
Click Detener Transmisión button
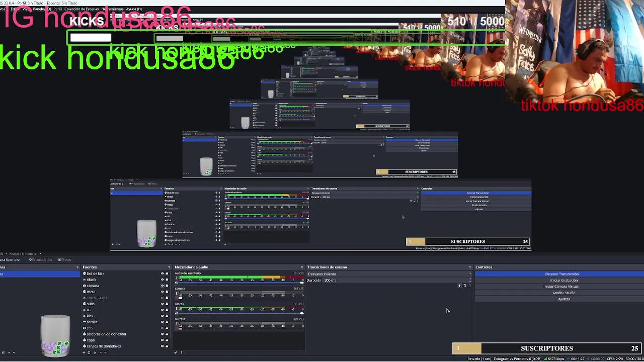point(559,274)
